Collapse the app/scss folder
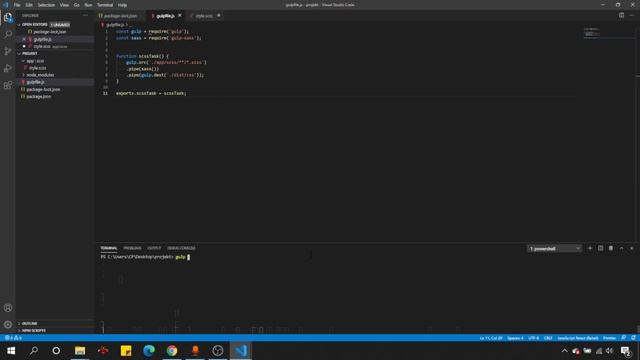Screen dimensions: 640x360 [x=23, y=61]
